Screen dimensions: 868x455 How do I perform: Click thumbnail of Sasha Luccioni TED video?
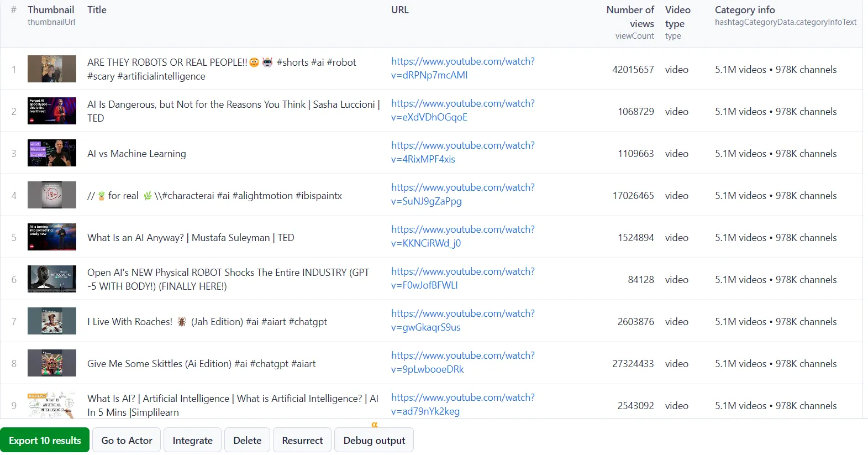[52, 111]
